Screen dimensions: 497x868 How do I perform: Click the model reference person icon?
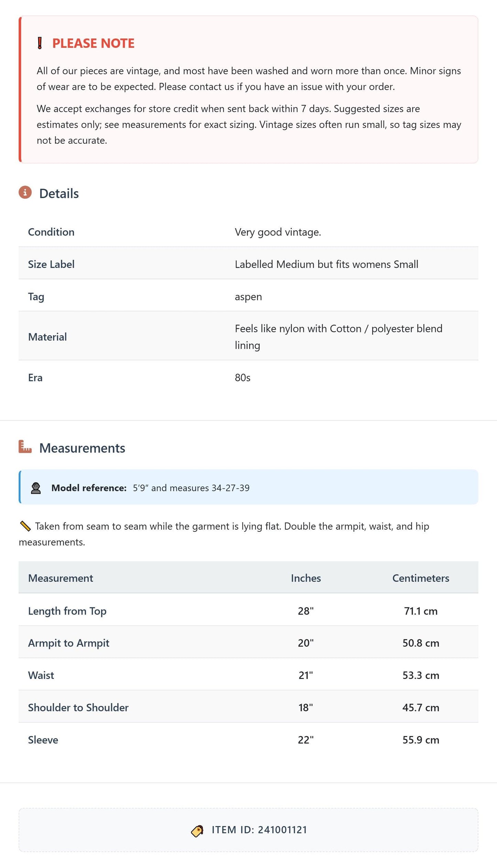point(36,488)
